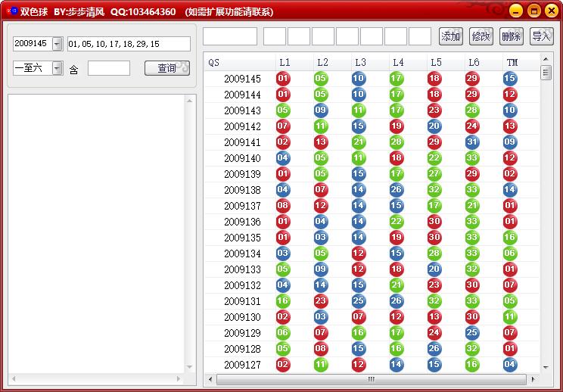Click the app icon in the title bar

(12, 11)
